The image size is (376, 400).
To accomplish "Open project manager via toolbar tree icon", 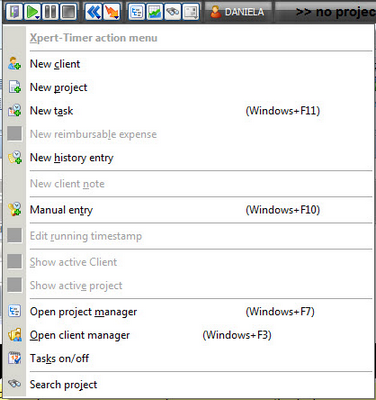I will pyautogui.click(x=137, y=12).
